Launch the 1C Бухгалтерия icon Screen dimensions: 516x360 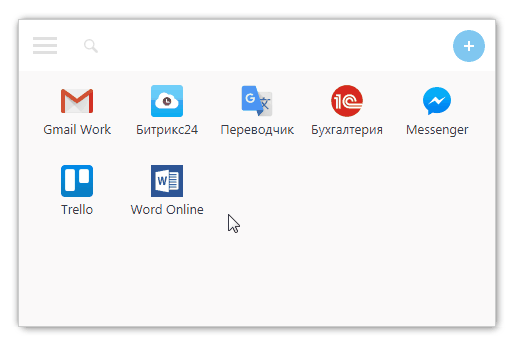coord(347,101)
